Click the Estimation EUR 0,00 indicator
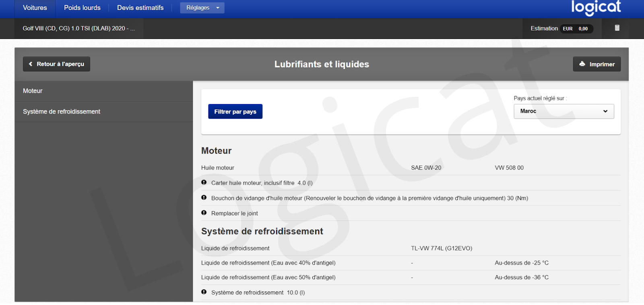This screenshot has height=305, width=644. pyautogui.click(x=561, y=29)
